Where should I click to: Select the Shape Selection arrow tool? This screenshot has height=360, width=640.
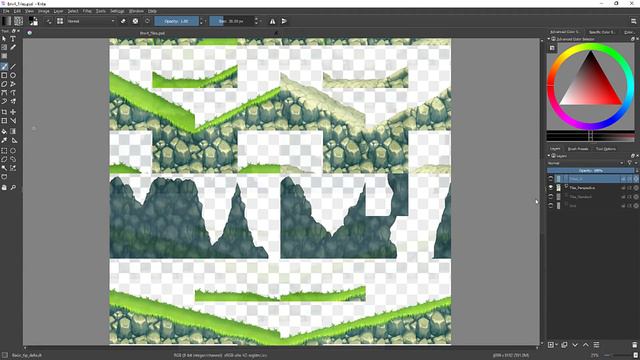[4, 39]
